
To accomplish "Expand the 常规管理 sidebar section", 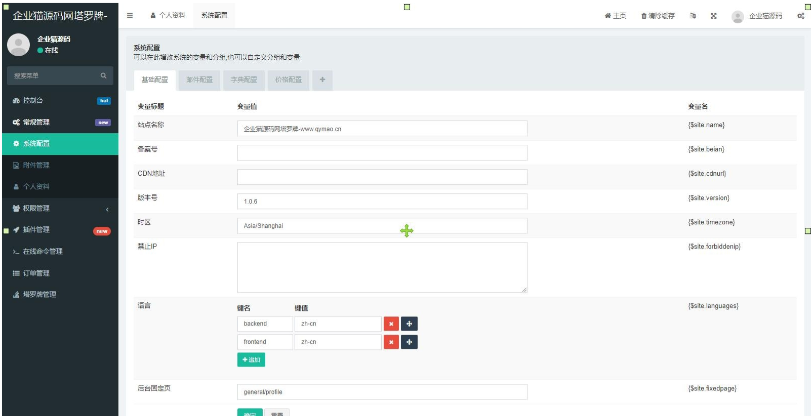I will click(59, 122).
